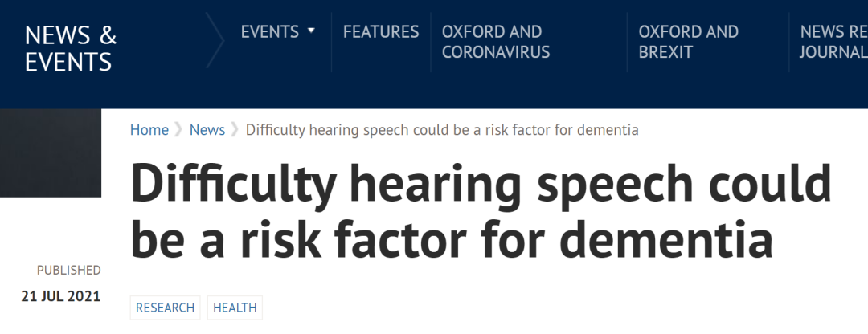The image size is (868, 334).
Task: Click the dark thumbnail image at left
Action: coord(51,153)
